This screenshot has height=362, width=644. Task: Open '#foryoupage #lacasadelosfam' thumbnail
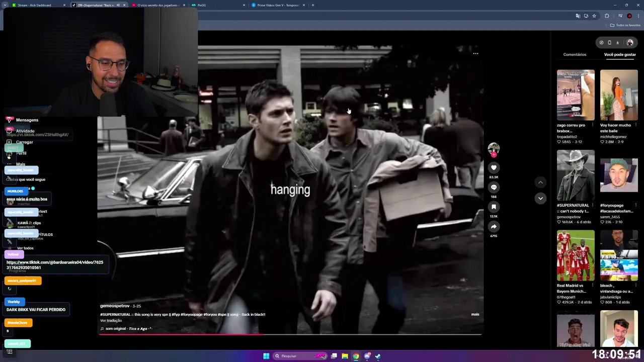point(619,175)
